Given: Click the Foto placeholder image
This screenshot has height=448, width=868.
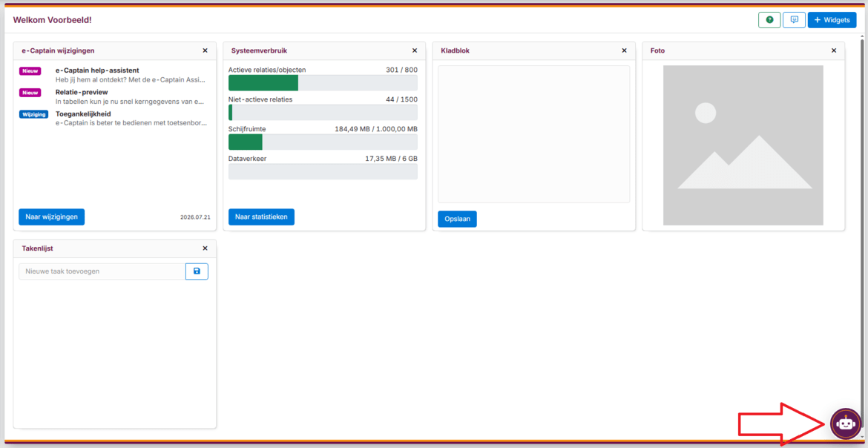Looking at the screenshot, I should [743, 145].
